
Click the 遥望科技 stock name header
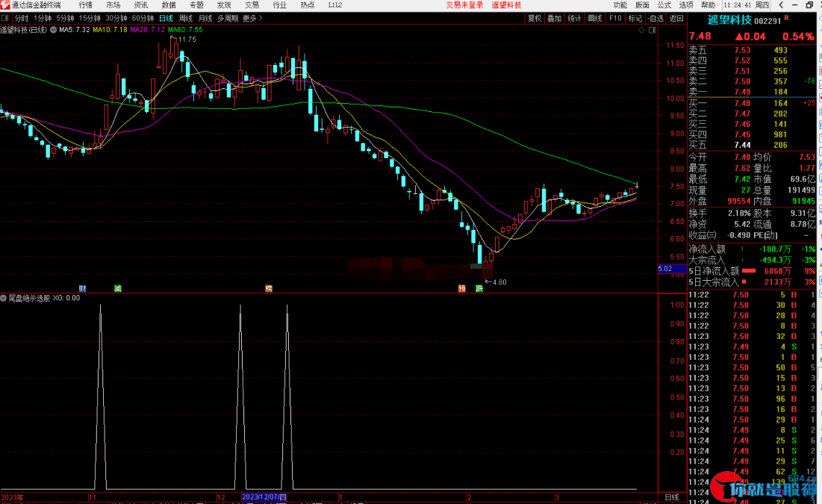729,20
